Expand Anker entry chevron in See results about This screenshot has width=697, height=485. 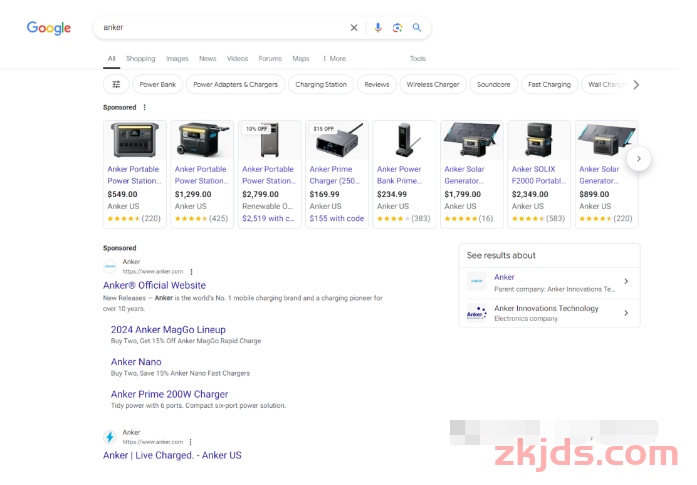pos(626,281)
